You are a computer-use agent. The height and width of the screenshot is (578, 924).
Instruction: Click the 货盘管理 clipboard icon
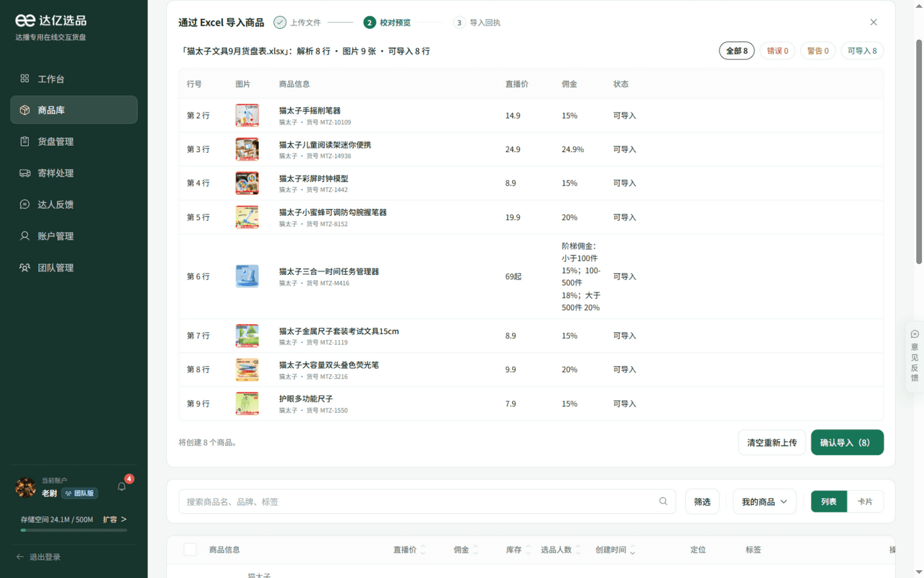24,141
